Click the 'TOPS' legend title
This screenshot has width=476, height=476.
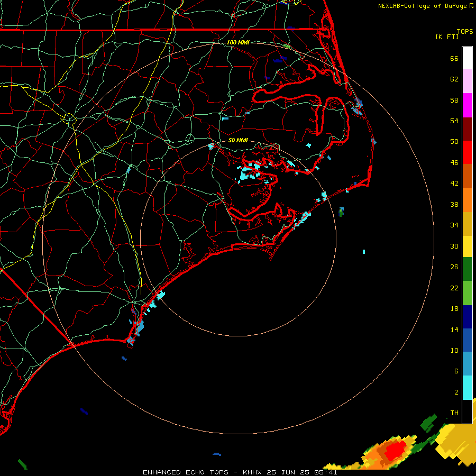(465, 31)
